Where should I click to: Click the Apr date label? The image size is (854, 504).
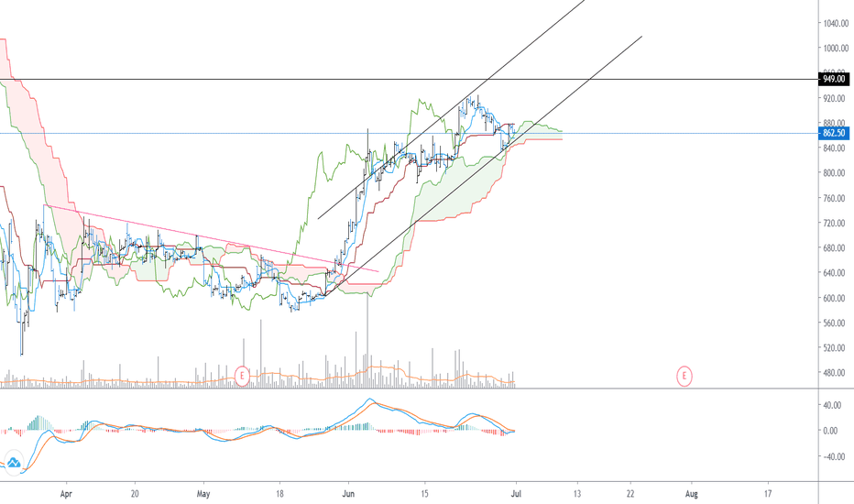pyautogui.click(x=66, y=494)
